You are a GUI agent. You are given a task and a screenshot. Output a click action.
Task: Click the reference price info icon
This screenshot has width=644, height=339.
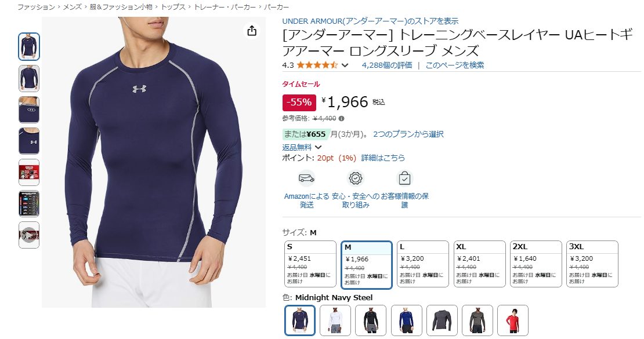(x=341, y=119)
